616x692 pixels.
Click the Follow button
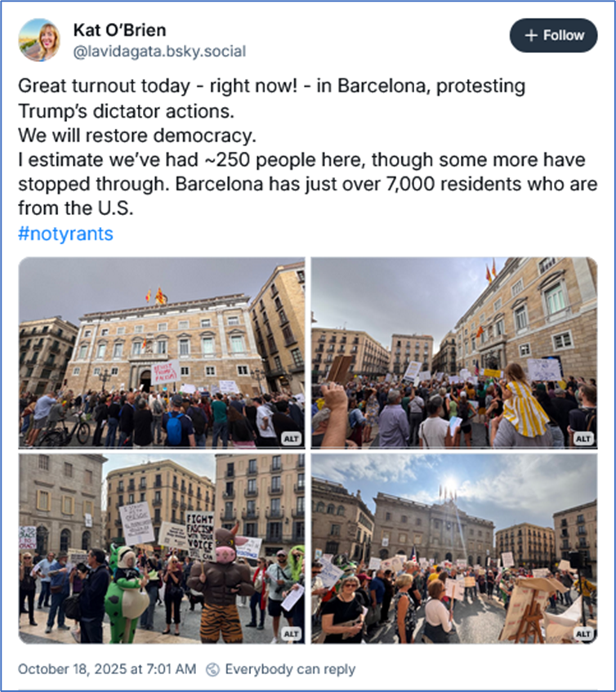click(553, 35)
